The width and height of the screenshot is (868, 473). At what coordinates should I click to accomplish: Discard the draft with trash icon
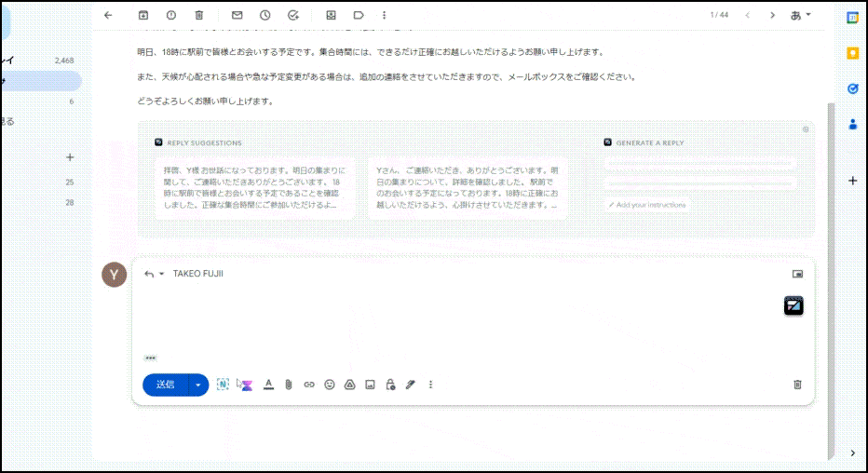(797, 385)
